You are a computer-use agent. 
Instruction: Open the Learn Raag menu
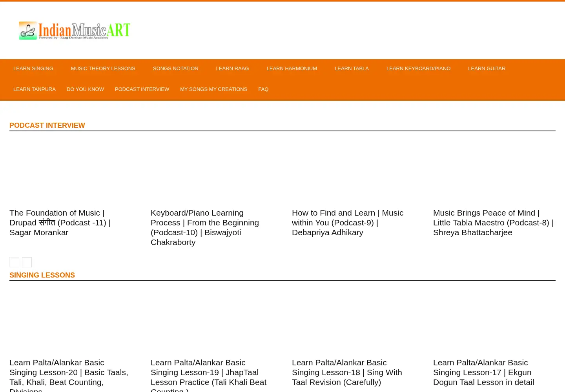[232, 69]
